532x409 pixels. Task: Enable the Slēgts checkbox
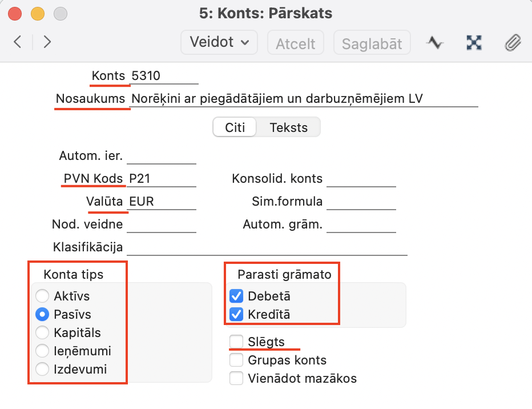click(x=236, y=342)
